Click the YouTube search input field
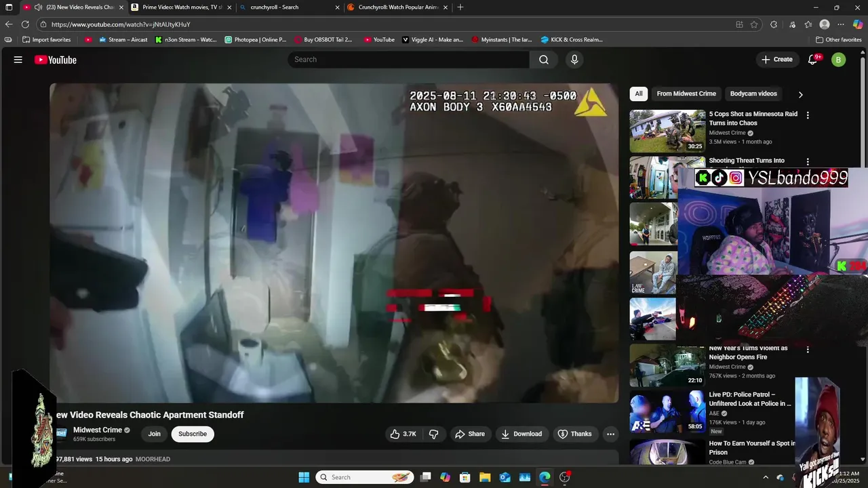The image size is (868, 488). click(x=409, y=60)
